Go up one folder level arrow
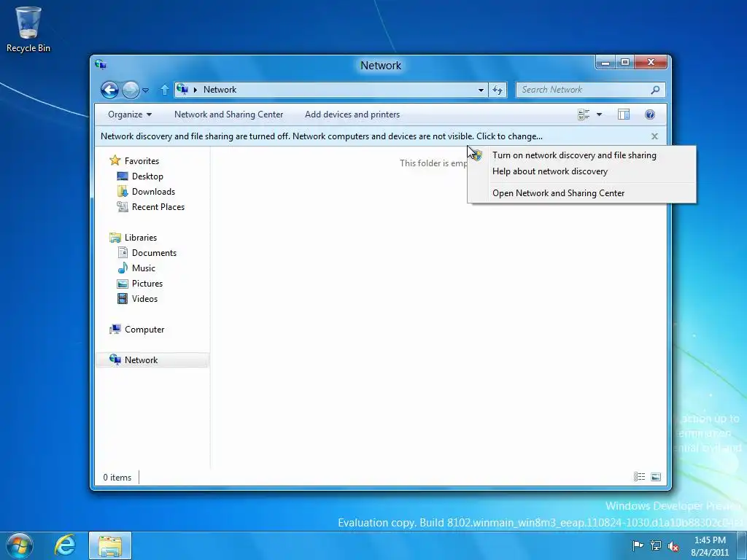The image size is (747, 560). tap(165, 90)
